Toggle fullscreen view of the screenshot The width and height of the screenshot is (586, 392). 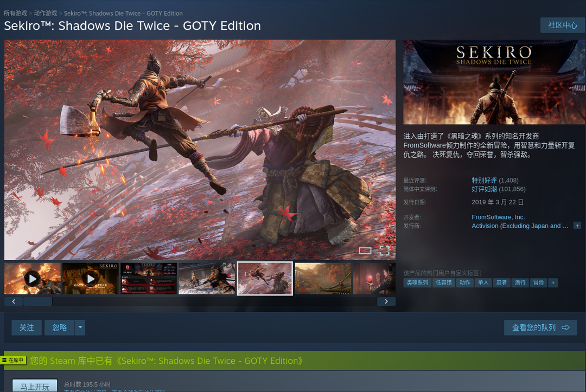[x=385, y=250]
